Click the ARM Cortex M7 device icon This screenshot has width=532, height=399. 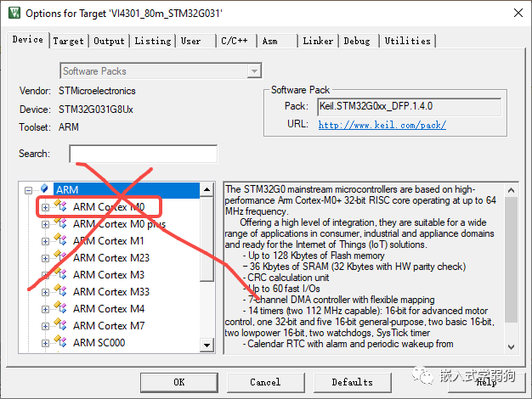coord(60,324)
